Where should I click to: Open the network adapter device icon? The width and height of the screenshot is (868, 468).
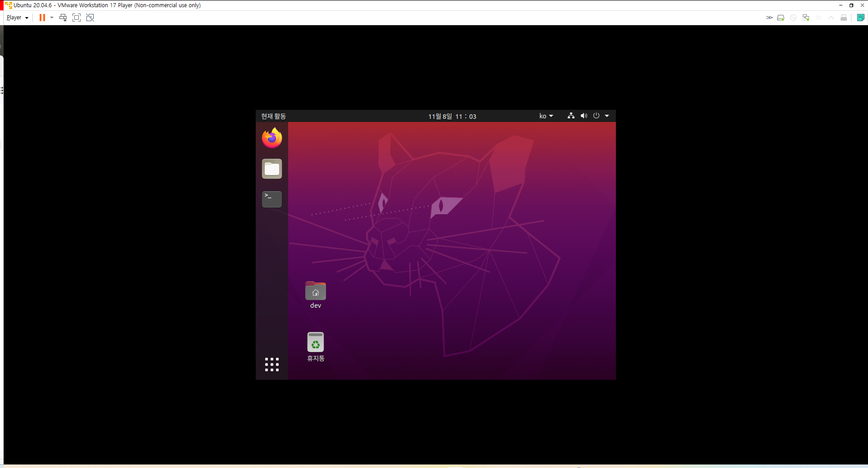tap(806, 18)
